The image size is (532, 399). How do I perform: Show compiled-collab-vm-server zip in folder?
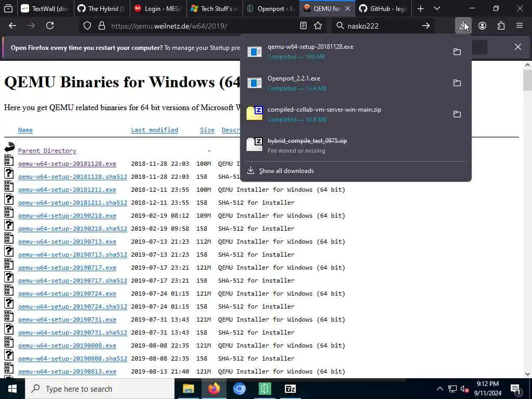pos(457,114)
